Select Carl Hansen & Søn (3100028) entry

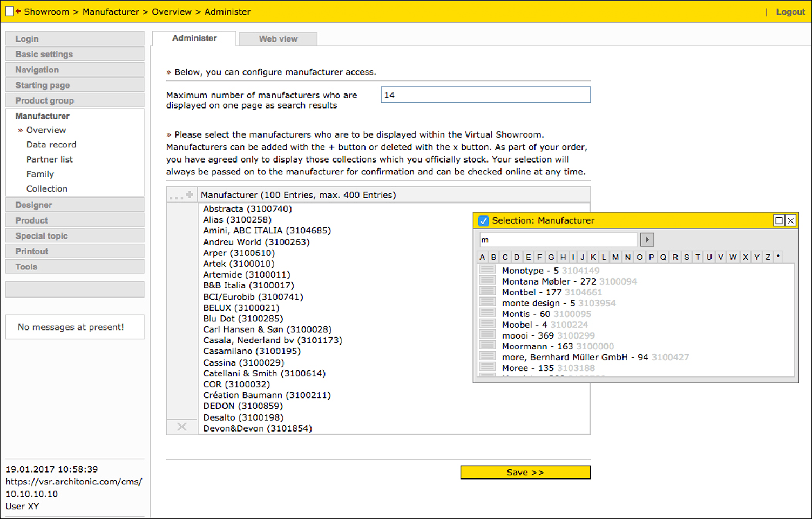pyautogui.click(x=267, y=329)
